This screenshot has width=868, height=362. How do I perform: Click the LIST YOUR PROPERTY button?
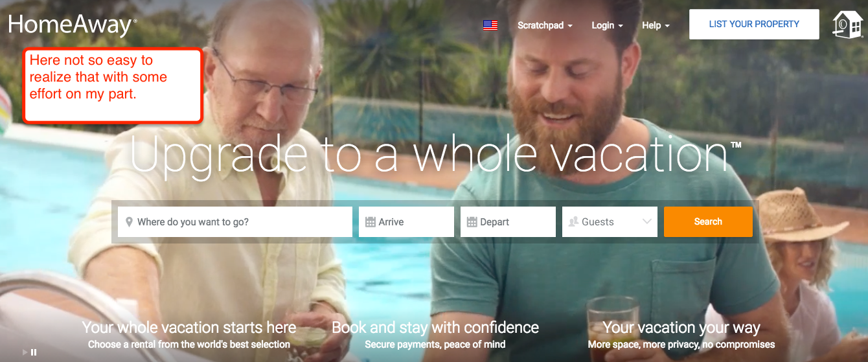[754, 25]
